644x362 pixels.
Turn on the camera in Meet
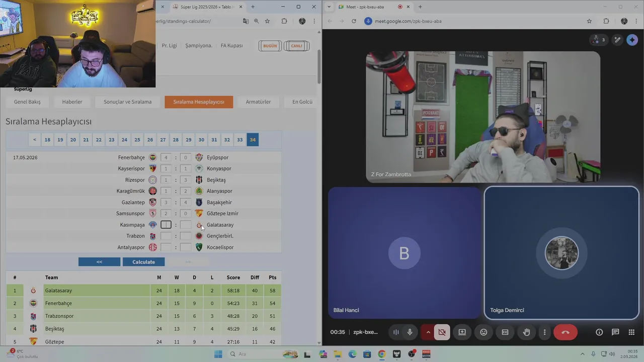[442, 332]
